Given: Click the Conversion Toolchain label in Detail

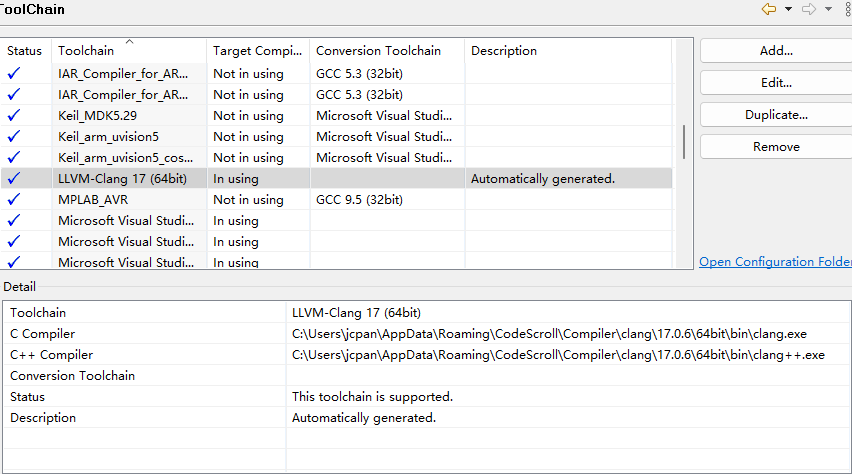Looking at the screenshot, I should point(72,376).
